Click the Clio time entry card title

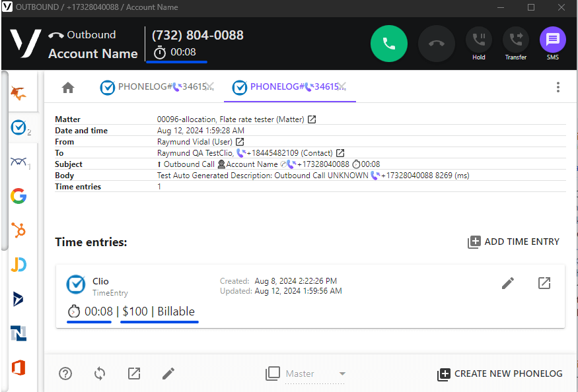coord(100,281)
